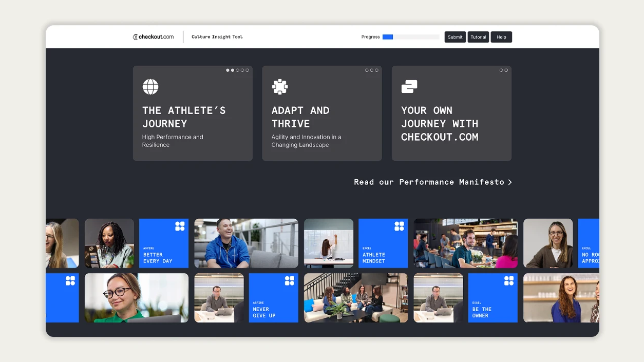Click the globe icon on The Athlete's Journey card
The image size is (644, 362).
tap(150, 87)
